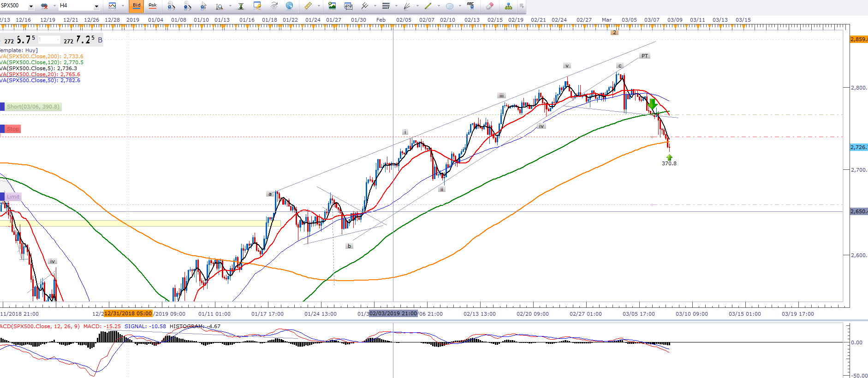
Task: Click the 370.8 arrow marker on chart
Action: (669, 158)
